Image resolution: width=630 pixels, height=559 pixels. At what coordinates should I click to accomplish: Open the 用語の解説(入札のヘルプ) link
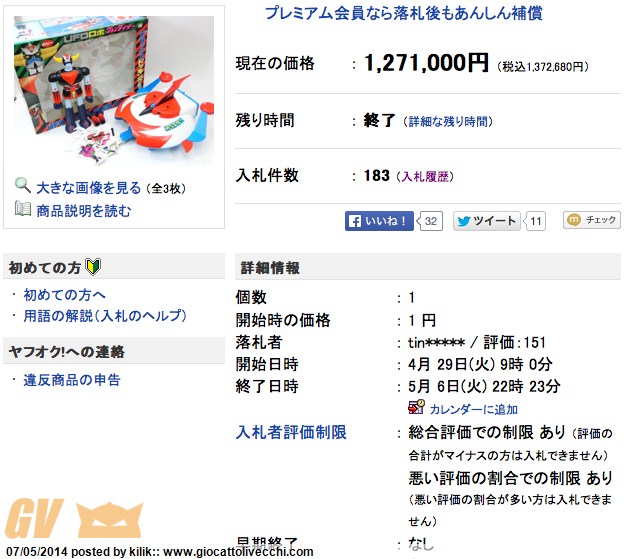(105, 315)
